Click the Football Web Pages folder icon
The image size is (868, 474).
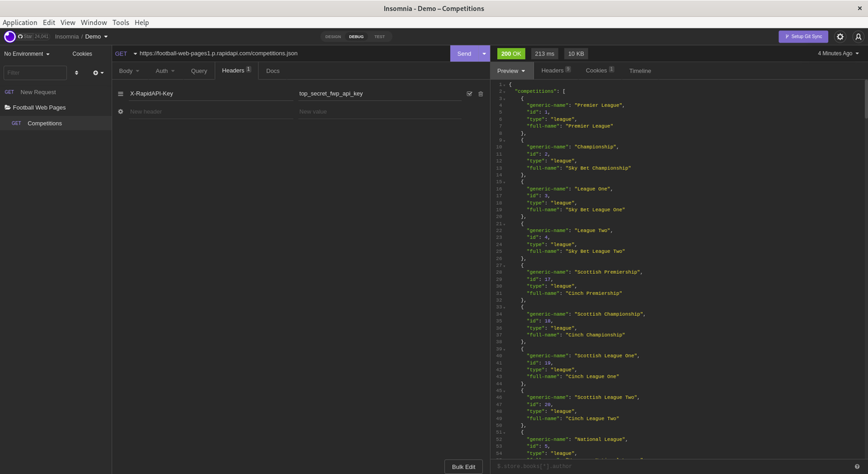tap(7, 107)
